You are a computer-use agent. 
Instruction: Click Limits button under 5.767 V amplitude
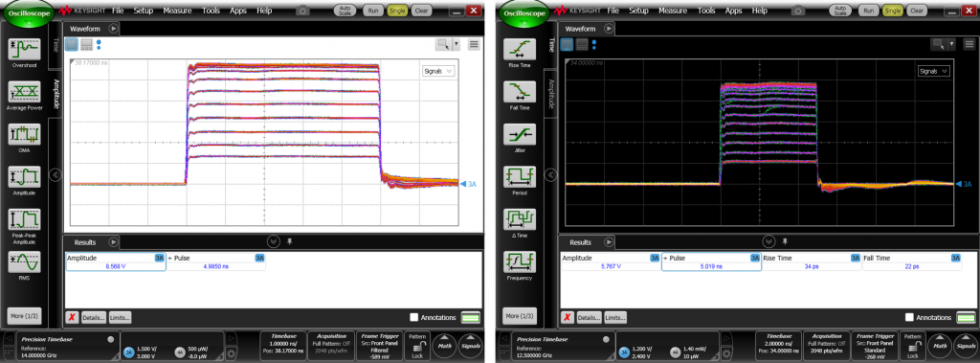[x=614, y=317]
